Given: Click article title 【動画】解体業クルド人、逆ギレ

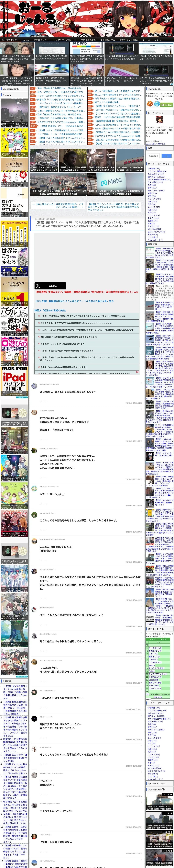Looking at the screenshot, I should pyautogui.click(x=87, y=224).
